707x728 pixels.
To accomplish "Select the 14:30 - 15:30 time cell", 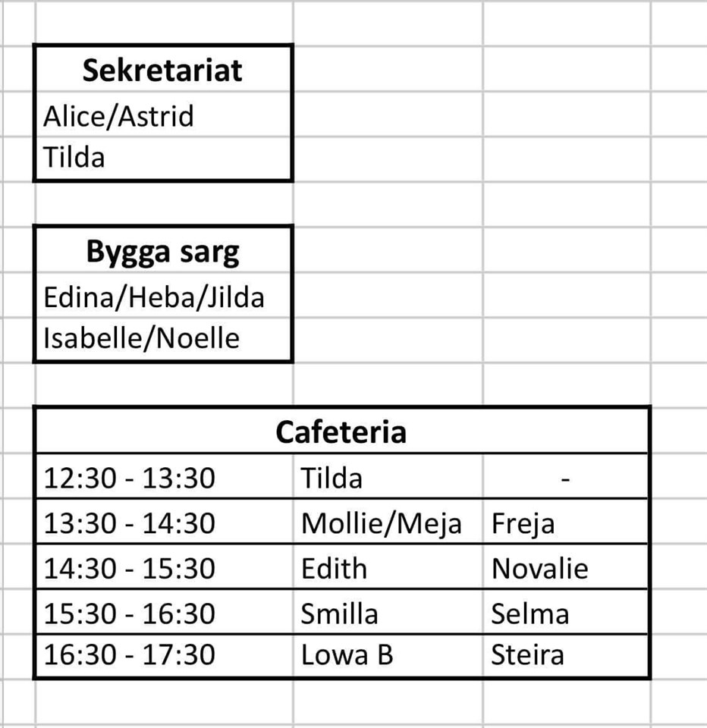I will (x=130, y=568).
